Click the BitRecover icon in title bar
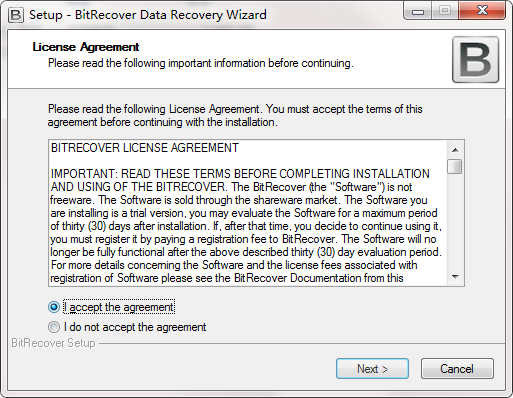This screenshot has height=398, width=513. point(16,15)
